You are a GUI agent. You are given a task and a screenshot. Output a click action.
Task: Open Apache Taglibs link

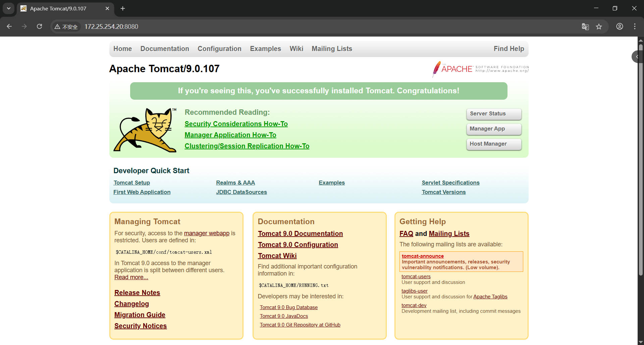(x=490, y=297)
